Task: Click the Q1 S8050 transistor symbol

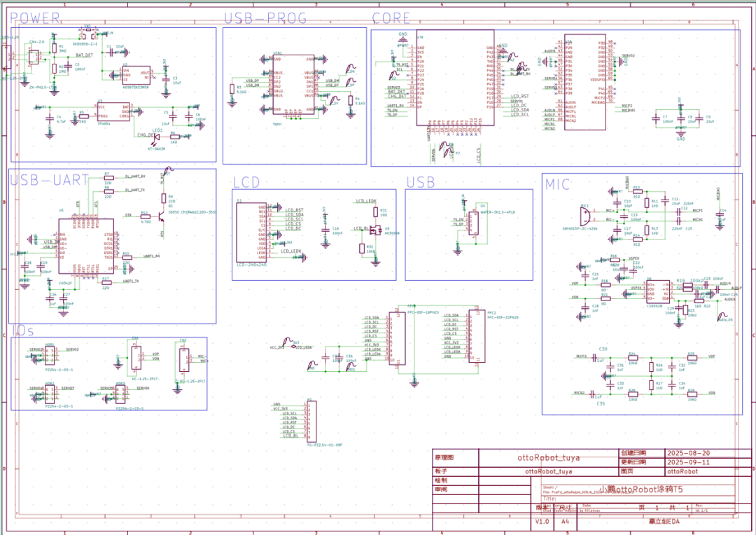Action: 161,217
